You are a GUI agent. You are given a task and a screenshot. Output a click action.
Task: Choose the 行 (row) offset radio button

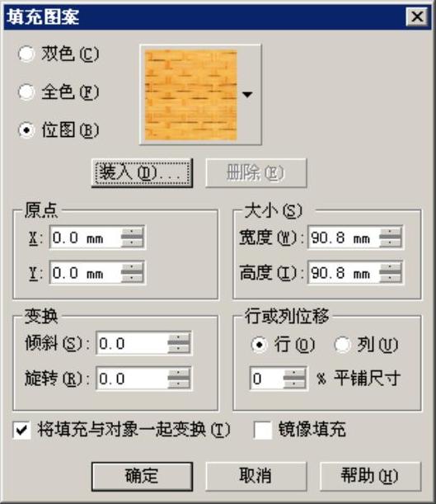tap(259, 345)
